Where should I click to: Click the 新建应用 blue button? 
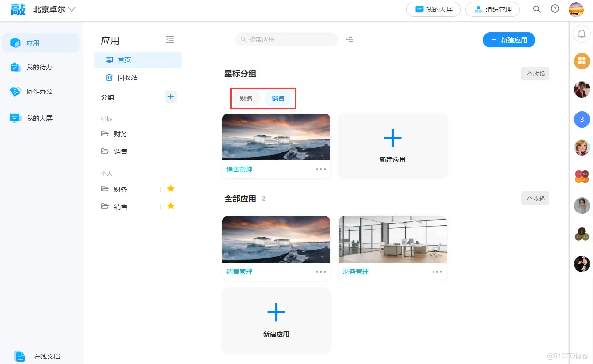coord(509,40)
